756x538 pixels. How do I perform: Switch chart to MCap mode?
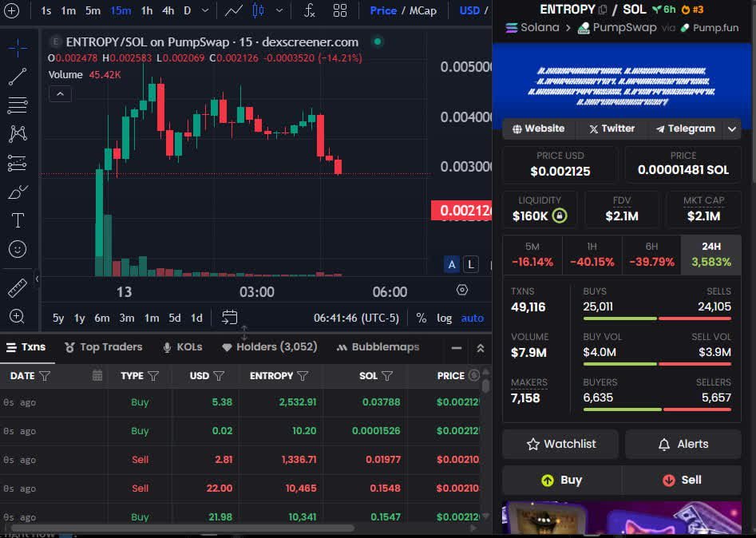point(423,10)
